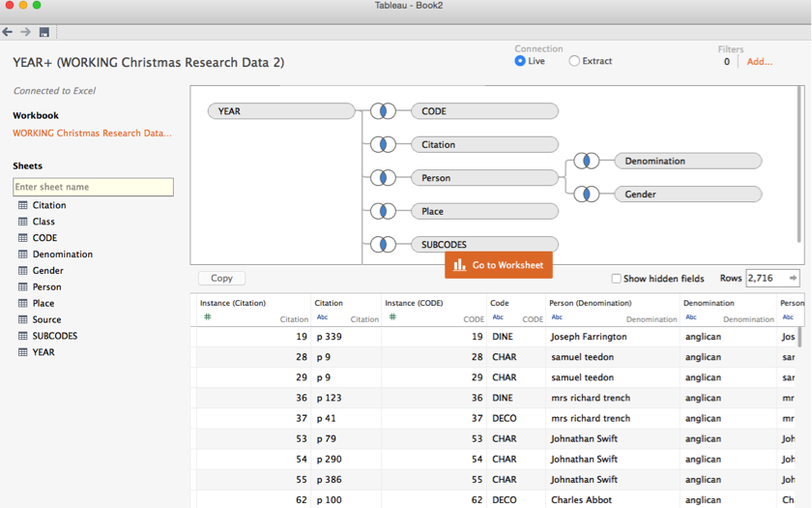Click the Denomination sheet table icon
The image size is (812, 508).
tap(23, 254)
